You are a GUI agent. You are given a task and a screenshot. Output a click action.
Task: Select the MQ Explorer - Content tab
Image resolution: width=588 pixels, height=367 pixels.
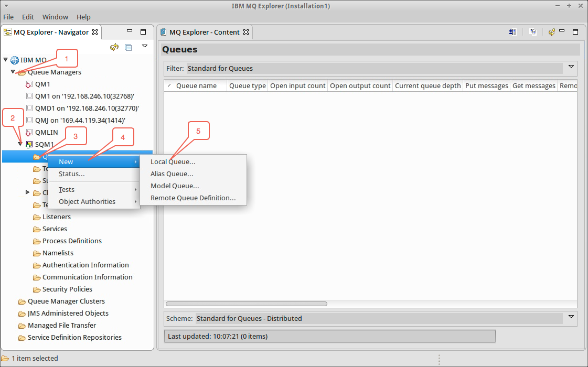(x=205, y=32)
